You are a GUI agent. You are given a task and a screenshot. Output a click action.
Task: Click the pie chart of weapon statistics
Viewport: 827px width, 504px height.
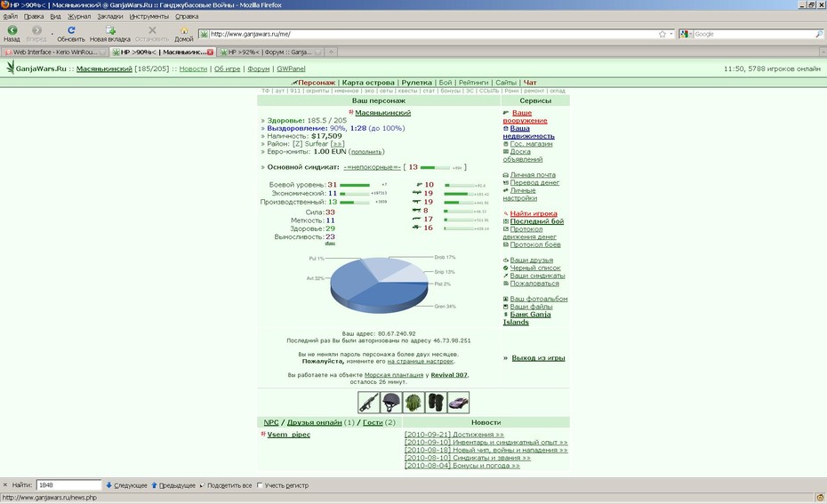tap(379, 284)
